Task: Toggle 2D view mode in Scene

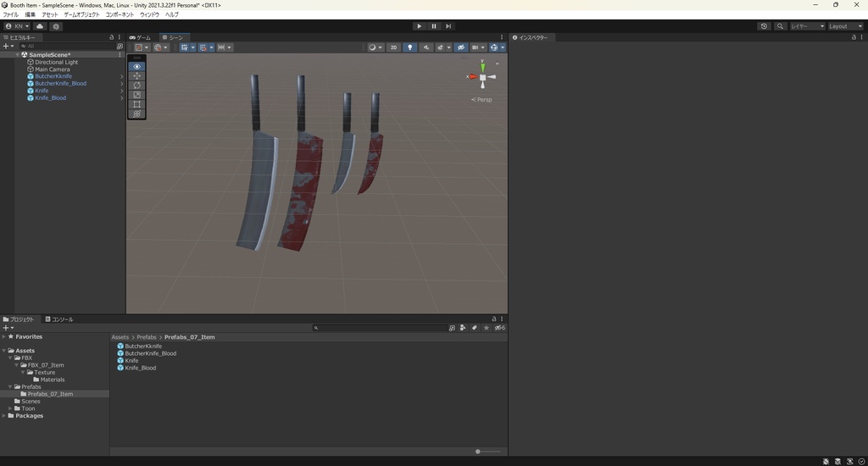Action: [393, 47]
